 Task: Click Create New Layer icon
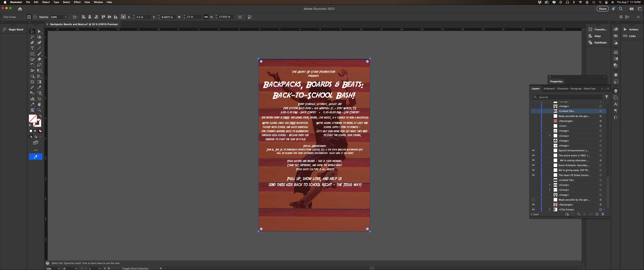pyautogui.click(x=597, y=214)
